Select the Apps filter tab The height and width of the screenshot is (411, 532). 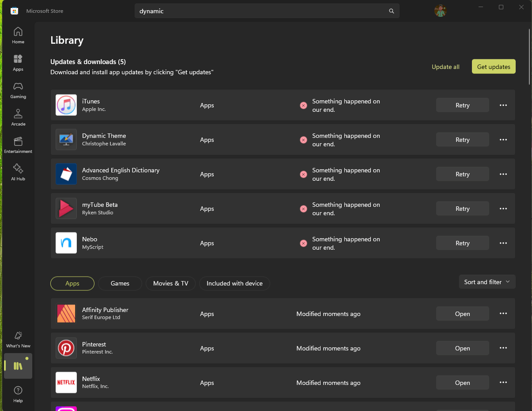click(72, 283)
